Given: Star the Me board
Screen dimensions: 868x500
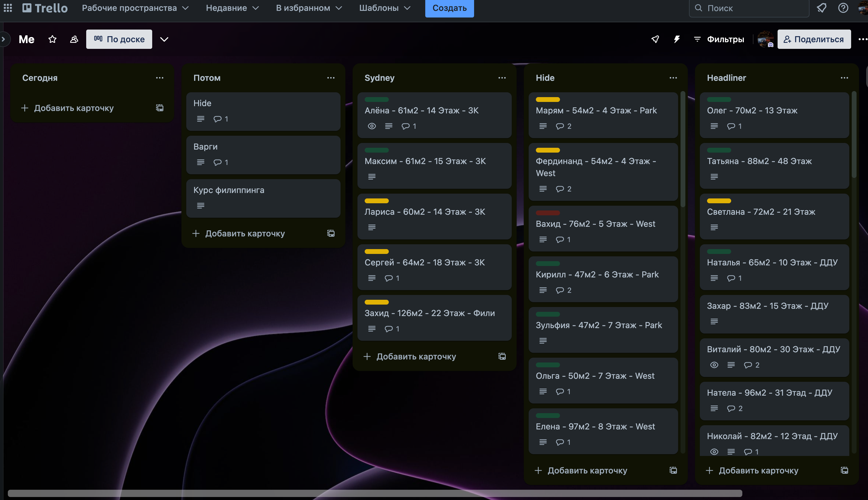Looking at the screenshot, I should click(x=52, y=39).
